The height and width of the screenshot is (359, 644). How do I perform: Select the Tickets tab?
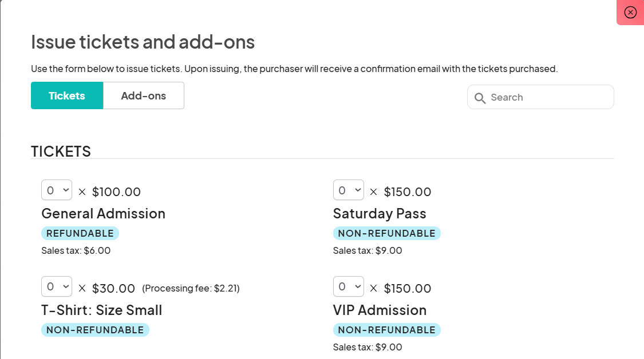point(67,95)
